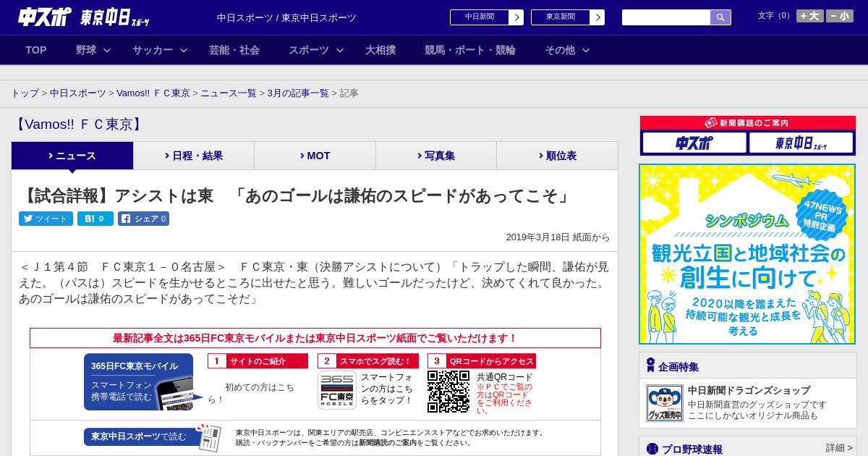This screenshot has width=868, height=456.
Task: Click the shared QR code image
Action: click(448, 391)
